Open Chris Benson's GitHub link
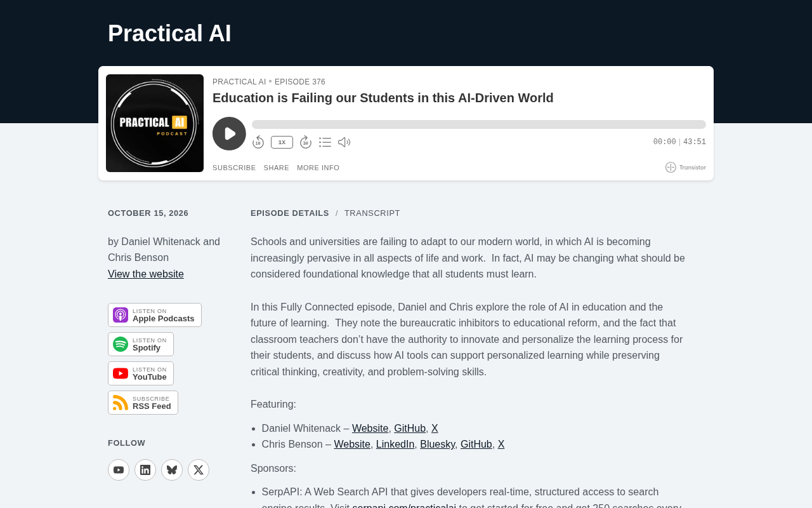The height and width of the screenshot is (508, 812). tap(476, 444)
